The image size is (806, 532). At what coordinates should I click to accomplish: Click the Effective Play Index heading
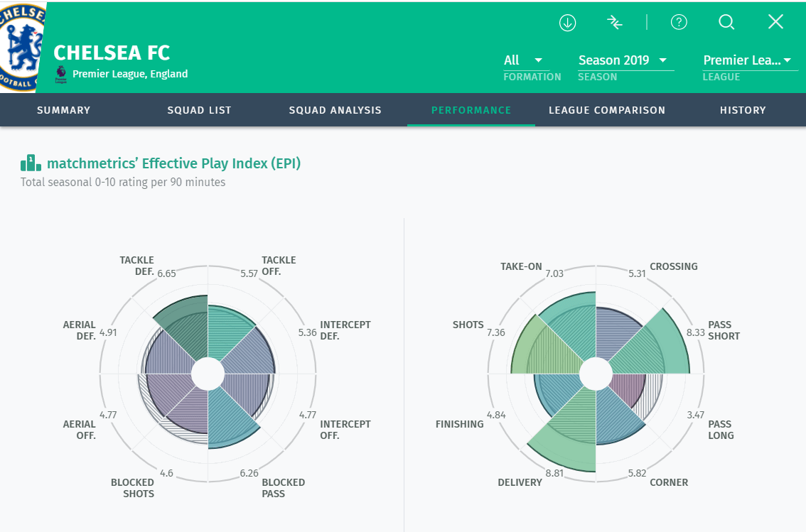pos(173,163)
